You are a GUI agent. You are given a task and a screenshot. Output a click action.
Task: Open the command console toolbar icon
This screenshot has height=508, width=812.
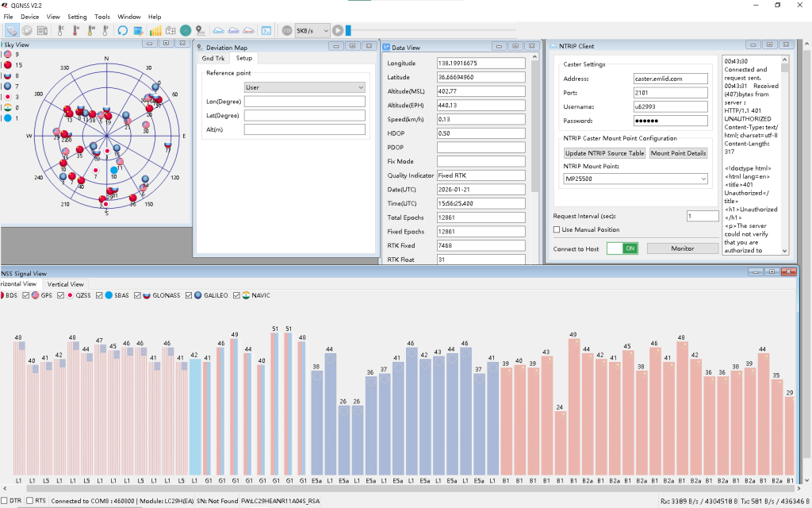pos(266,30)
